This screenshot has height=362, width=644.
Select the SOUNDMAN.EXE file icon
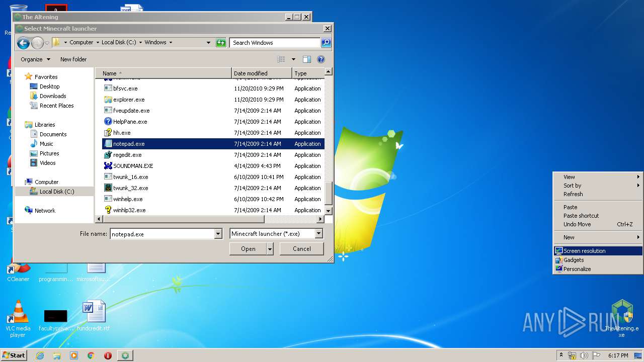(108, 166)
